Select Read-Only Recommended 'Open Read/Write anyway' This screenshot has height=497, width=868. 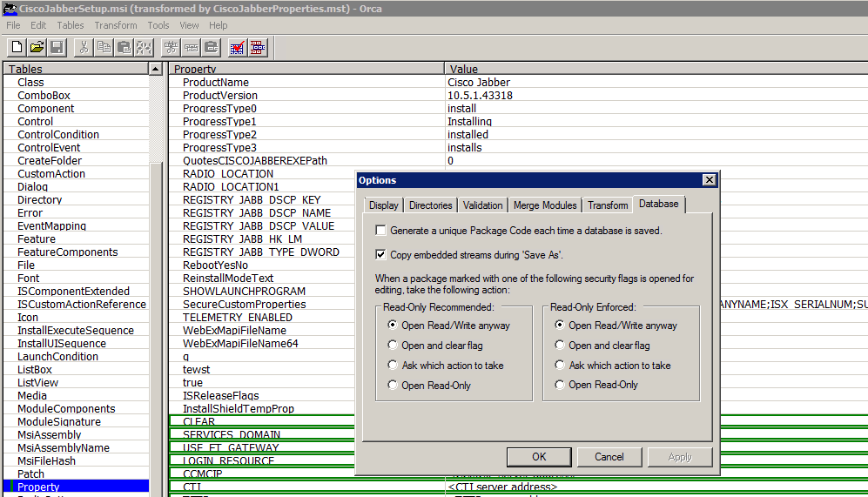tap(393, 325)
